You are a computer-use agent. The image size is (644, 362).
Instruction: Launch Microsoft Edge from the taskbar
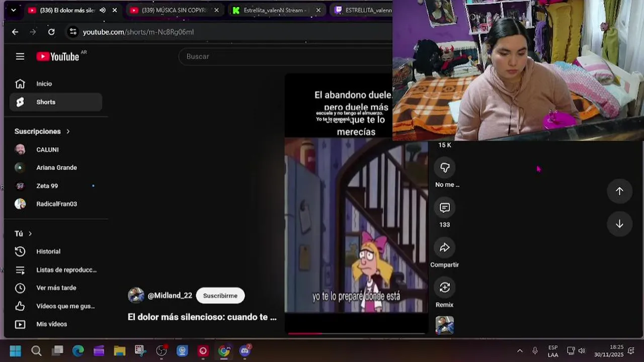point(78,351)
